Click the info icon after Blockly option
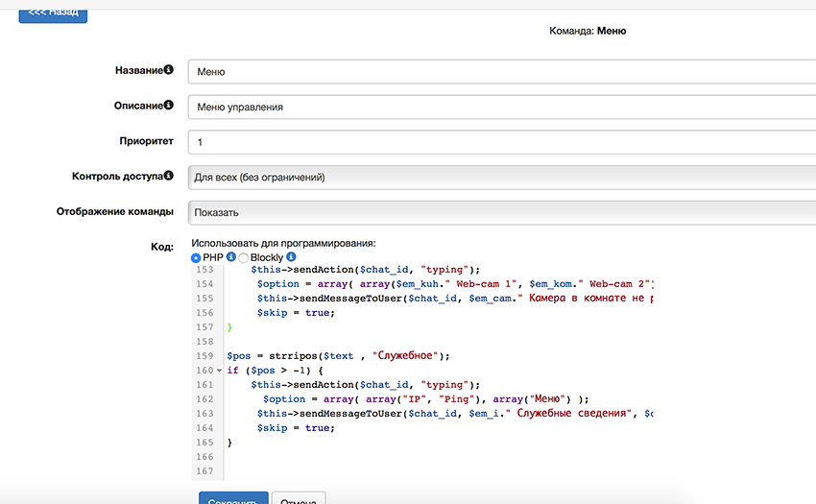Screen dimensions: 816x504 291,257
